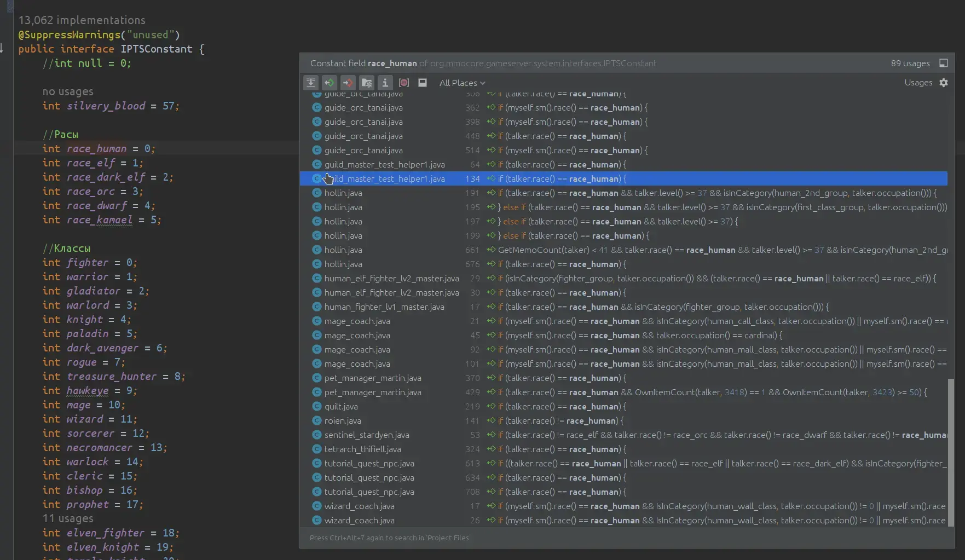The width and height of the screenshot is (965, 560).
Task: Click 'Press Ctrl+Alt+7 again' footer hint
Action: [390, 538]
